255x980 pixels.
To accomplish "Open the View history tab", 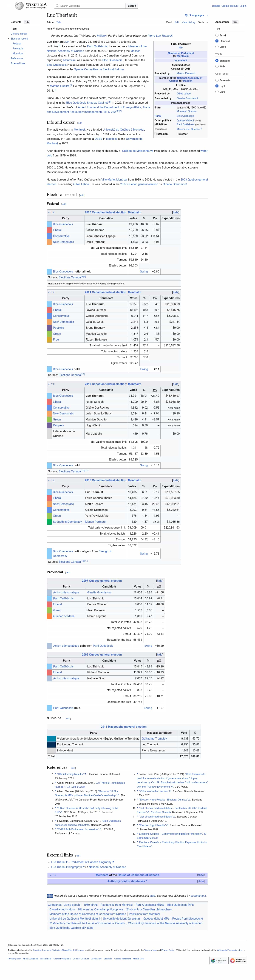I will tap(188, 22).
